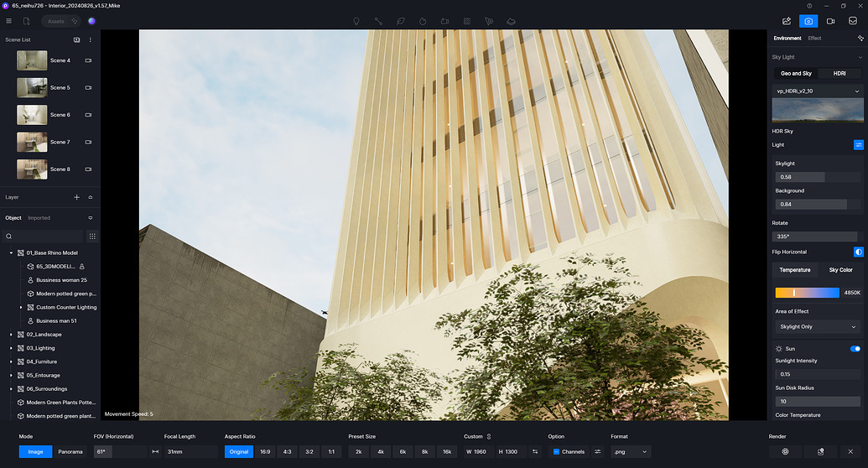The height and width of the screenshot is (468, 868).
Task: Switch to photo camera render mode
Action: tap(808, 21)
